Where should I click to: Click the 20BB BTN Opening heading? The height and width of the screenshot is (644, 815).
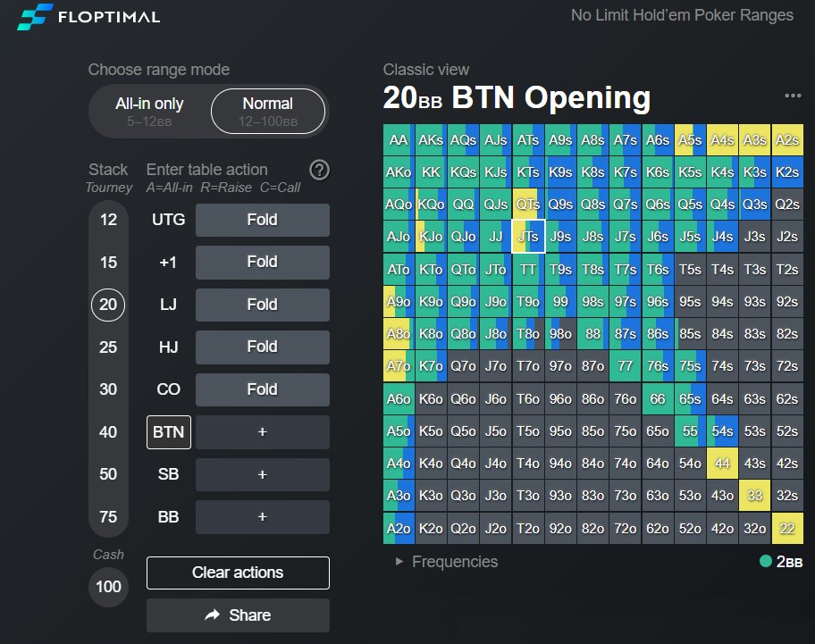(517, 97)
